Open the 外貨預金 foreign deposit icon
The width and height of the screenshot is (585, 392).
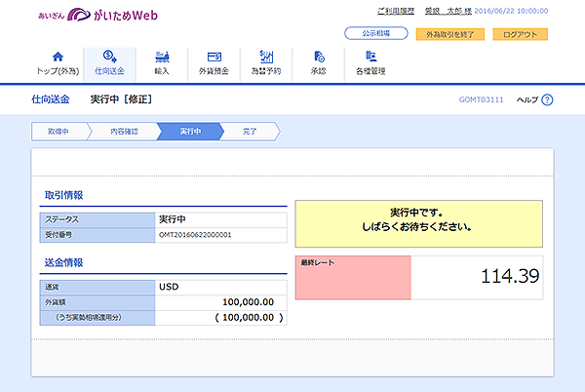point(214,57)
